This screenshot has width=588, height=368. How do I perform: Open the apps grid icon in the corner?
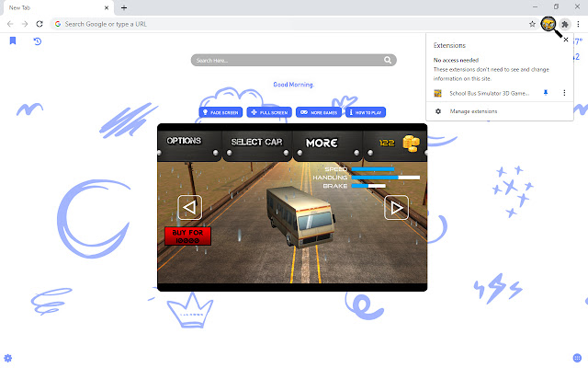click(x=577, y=358)
